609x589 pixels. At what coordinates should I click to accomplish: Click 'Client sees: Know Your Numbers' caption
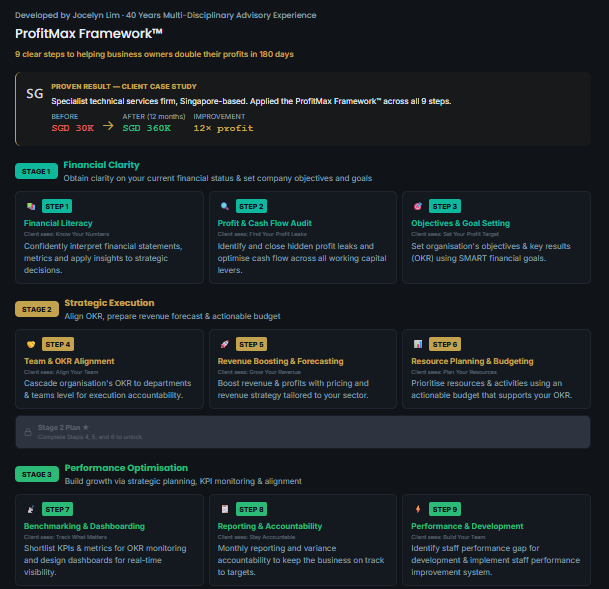coord(66,234)
